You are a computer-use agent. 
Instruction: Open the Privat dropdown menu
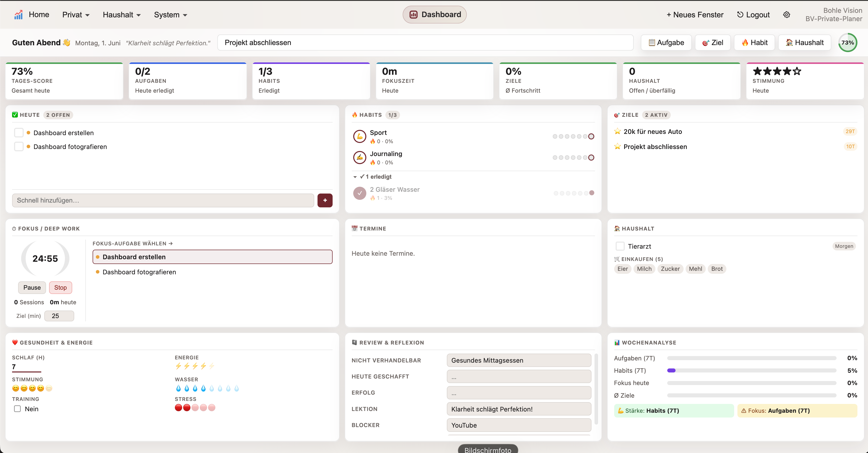(76, 15)
